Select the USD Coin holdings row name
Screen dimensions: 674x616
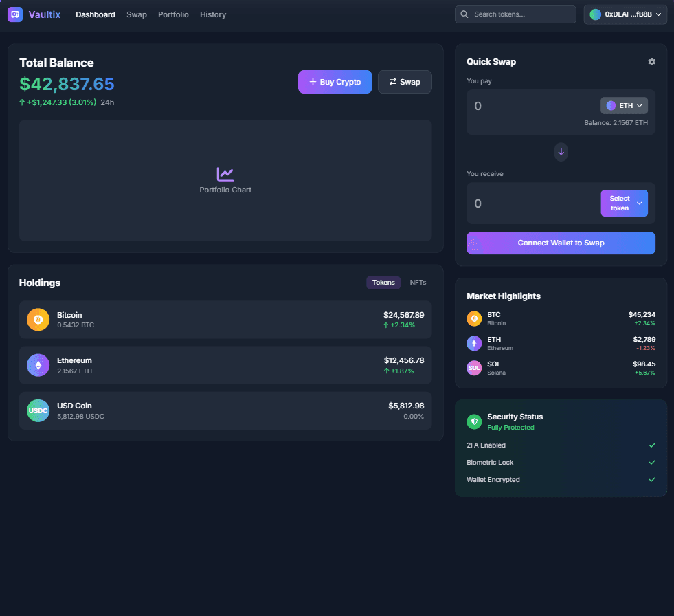pos(74,406)
